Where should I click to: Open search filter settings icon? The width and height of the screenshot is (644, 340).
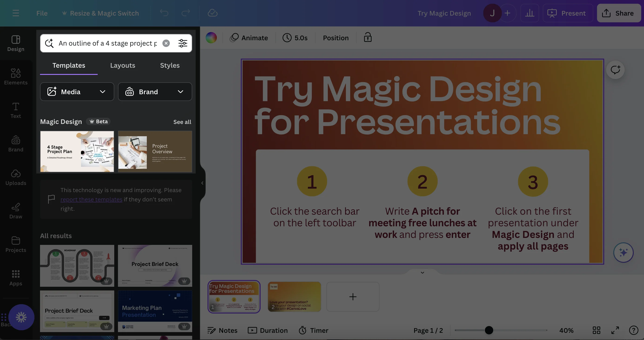(x=182, y=43)
